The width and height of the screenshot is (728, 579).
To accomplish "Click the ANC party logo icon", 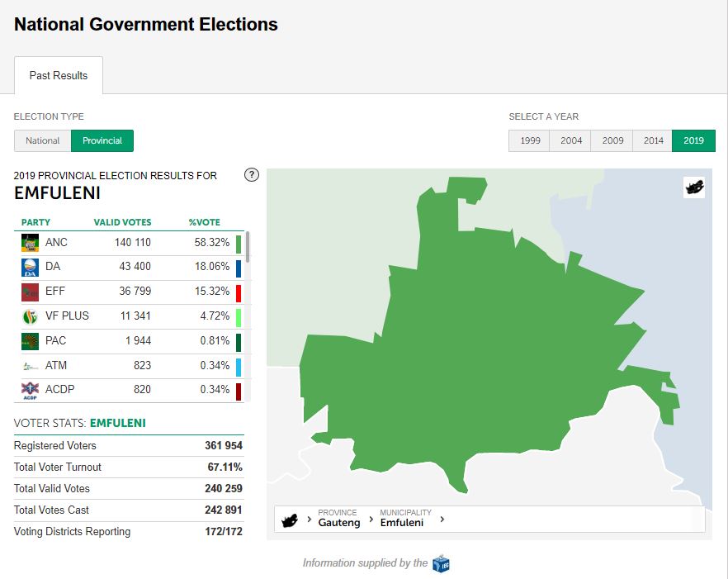I will click(x=30, y=243).
